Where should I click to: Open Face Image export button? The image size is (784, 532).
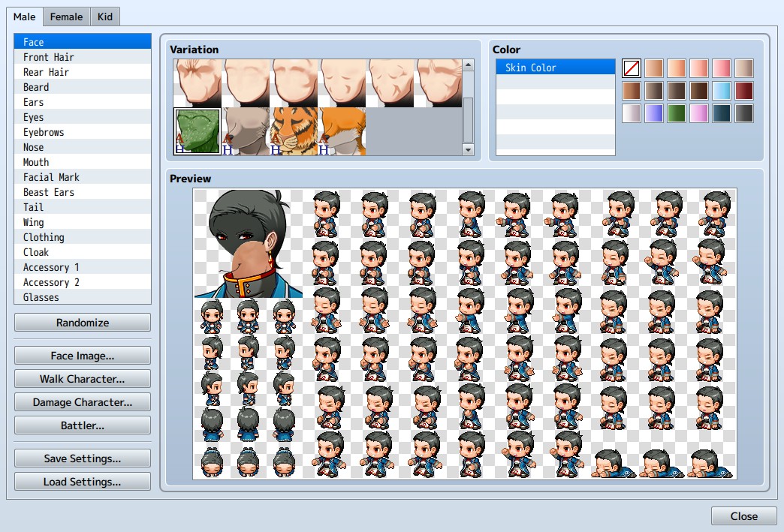tap(83, 355)
